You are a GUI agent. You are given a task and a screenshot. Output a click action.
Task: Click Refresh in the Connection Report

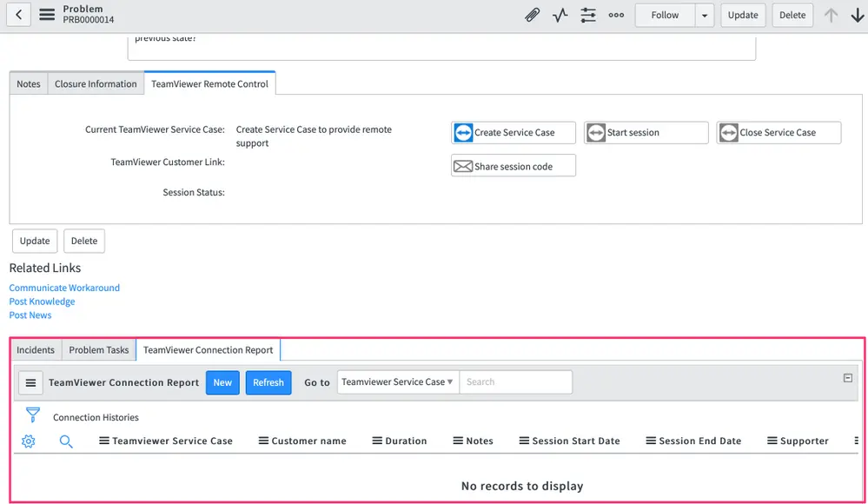point(268,382)
